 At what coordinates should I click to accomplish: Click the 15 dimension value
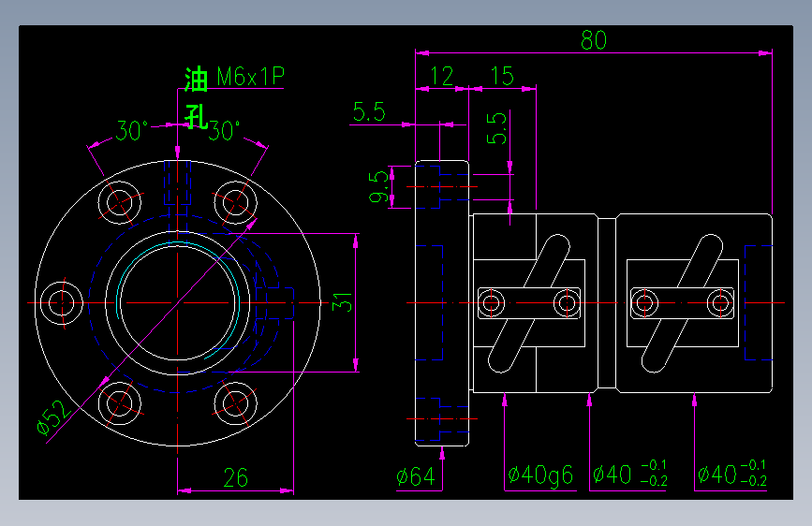coord(502,76)
